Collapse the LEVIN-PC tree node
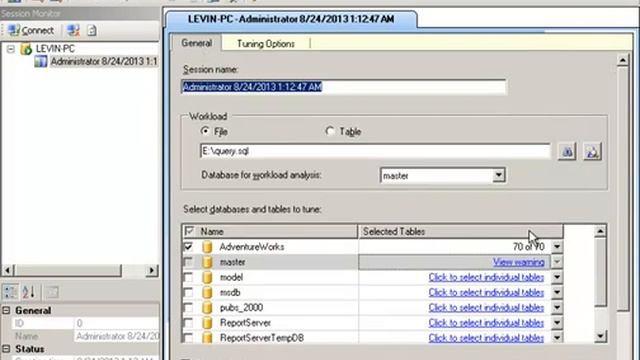The height and width of the screenshot is (360, 640). coord(11,49)
